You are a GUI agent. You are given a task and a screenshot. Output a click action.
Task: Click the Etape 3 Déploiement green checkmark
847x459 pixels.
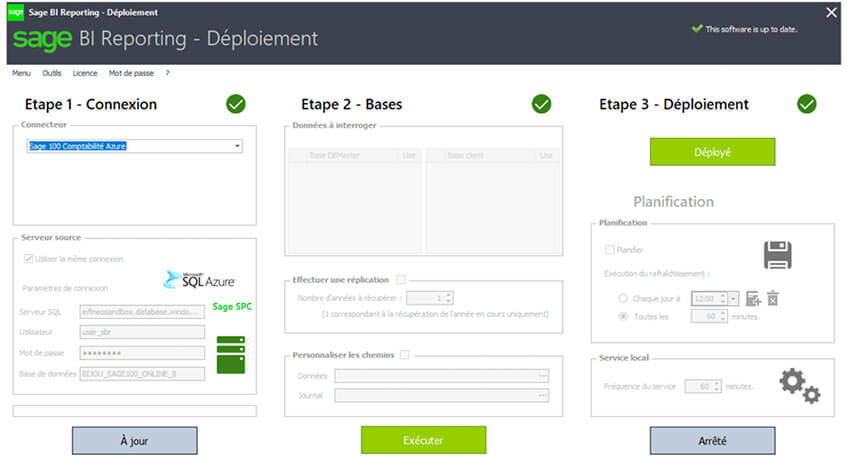(x=806, y=104)
